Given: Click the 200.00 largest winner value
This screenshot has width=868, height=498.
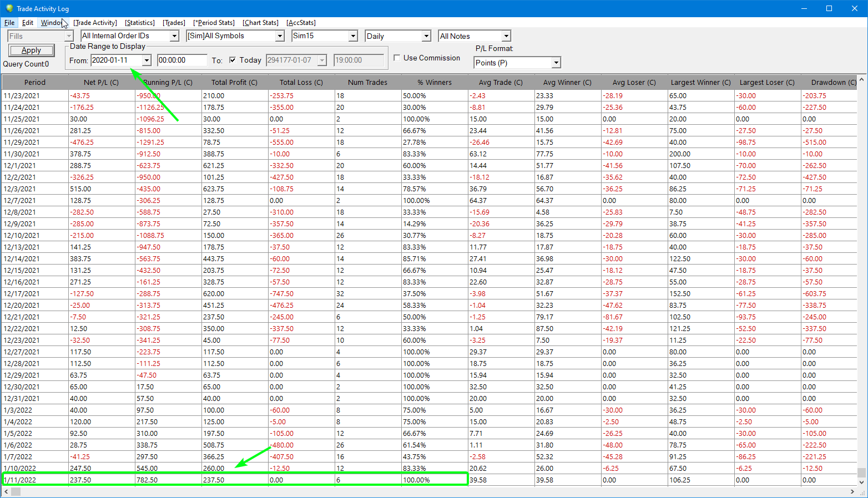Looking at the screenshot, I should click(x=680, y=154).
